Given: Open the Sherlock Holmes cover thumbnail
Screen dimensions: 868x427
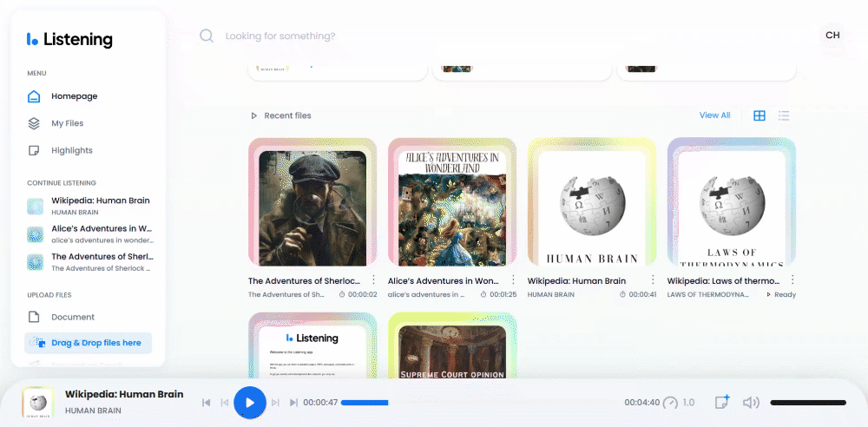Looking at the screenshot, I should pos(312,202).
